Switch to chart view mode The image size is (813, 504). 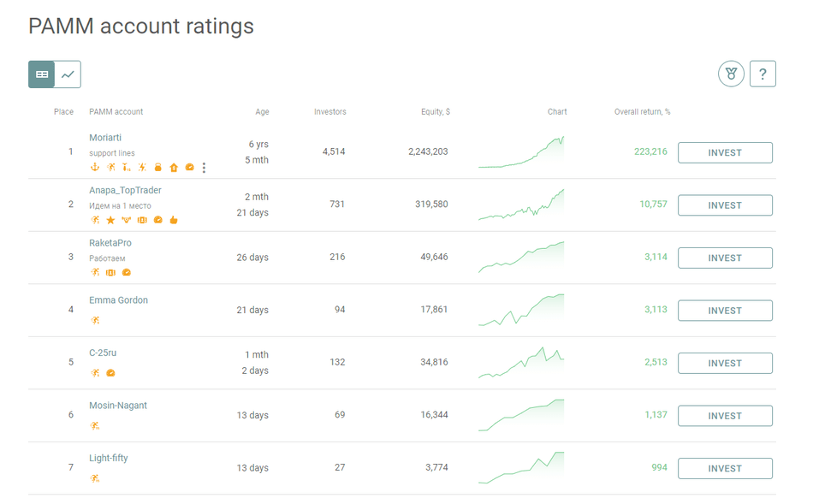[x=68, y=74]
